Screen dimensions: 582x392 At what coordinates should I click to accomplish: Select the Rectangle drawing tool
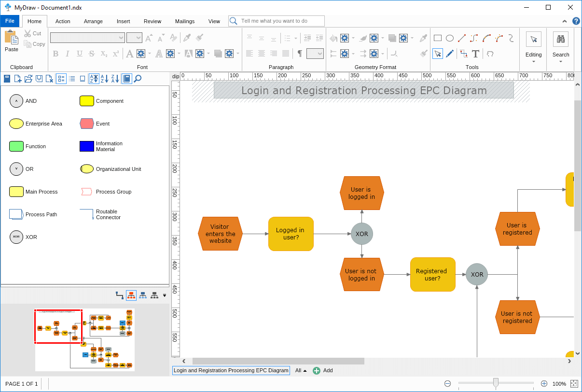pos(438,39)
